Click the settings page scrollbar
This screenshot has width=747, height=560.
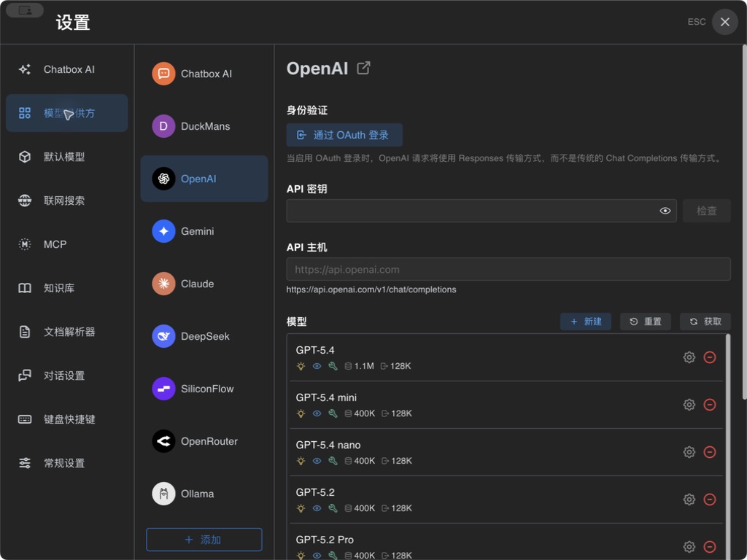pyautogui.click(x=744, y=222)
